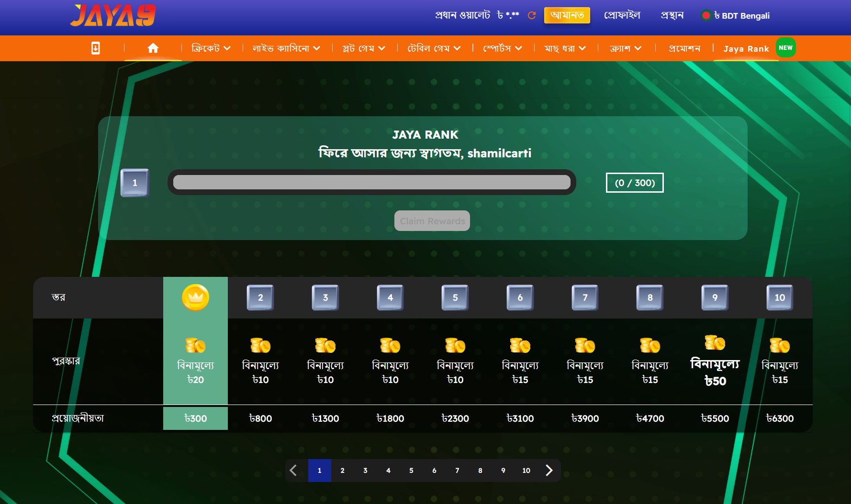Expand the ক্রিকেট menu
Screen dimensions: 851x504
211,48
